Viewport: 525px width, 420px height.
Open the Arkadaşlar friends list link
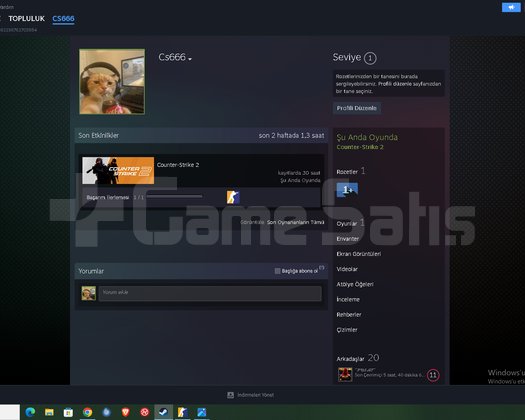(350, 359)
